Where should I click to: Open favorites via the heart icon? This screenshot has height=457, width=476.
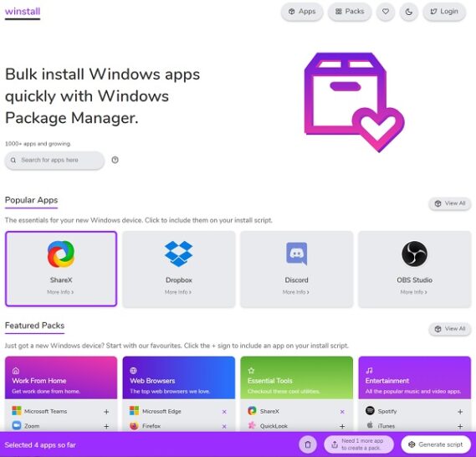click(386, 12)
